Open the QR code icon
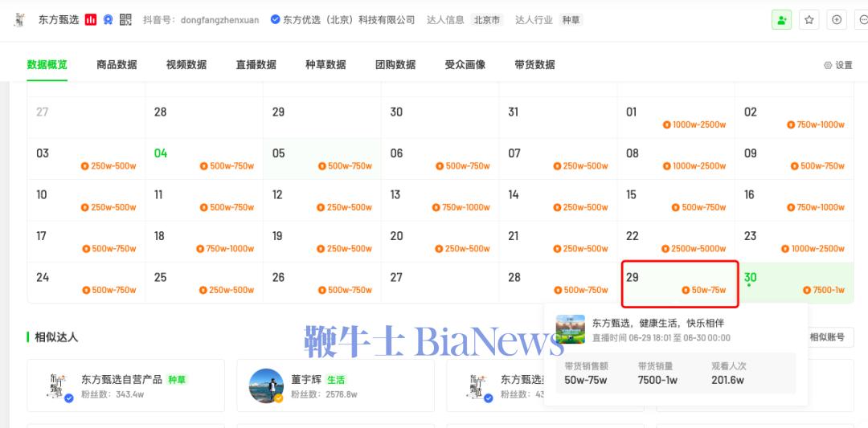 (x=125, y=20)
